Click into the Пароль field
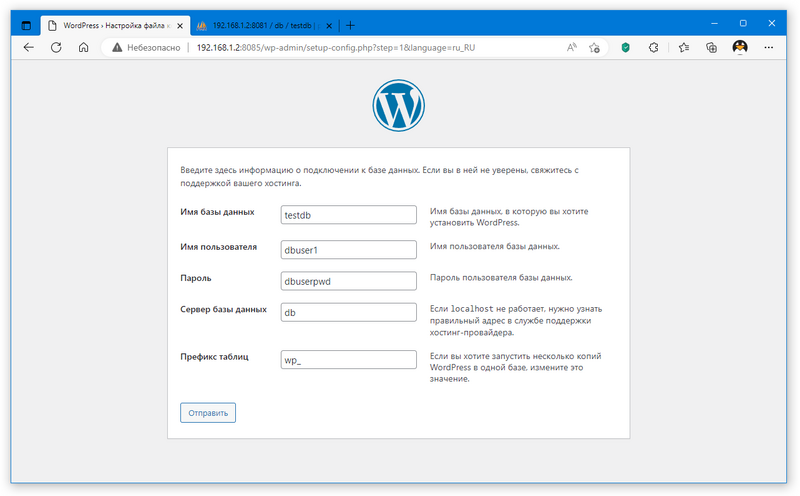Screen dimensions: 800x496 (x=348, y=281)
